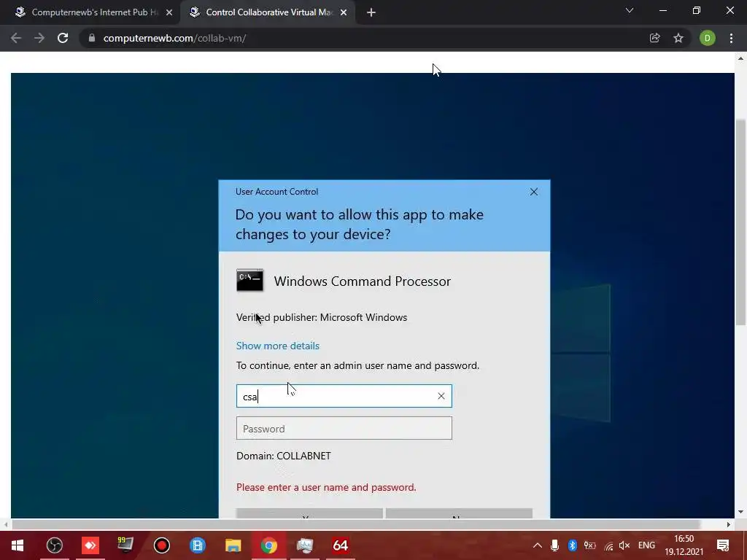Open the monitor app with 99 badge
747x560 pixels.
pyautogui.click(x=125, y=545)
